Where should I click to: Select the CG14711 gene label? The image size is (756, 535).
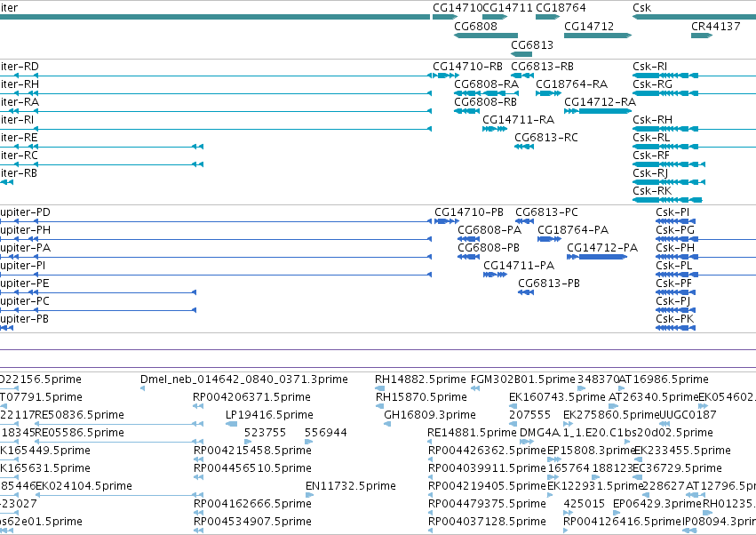click(x=507, y=8)
